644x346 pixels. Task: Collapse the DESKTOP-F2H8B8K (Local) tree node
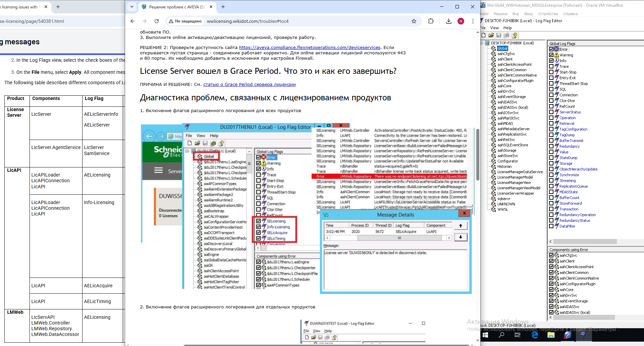pos(482,43)
